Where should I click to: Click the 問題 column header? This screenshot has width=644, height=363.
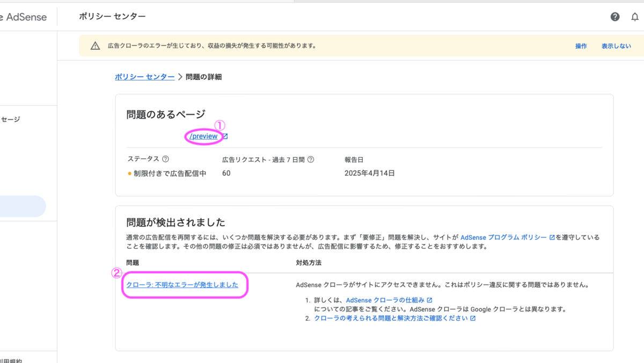point(133,263)
